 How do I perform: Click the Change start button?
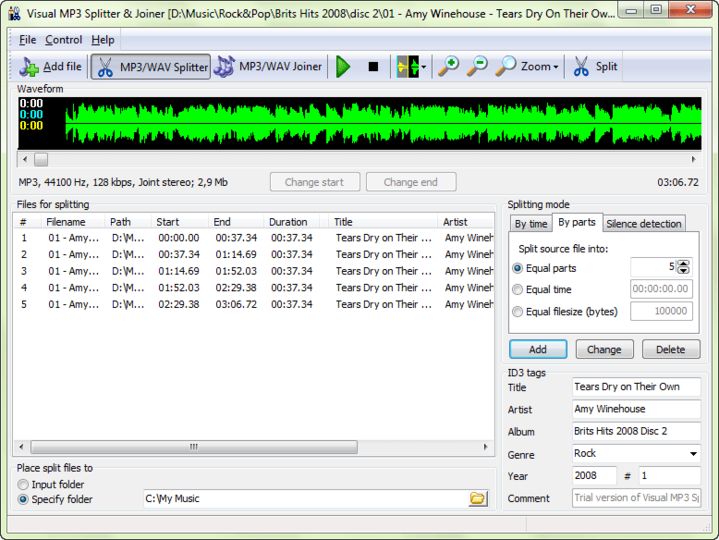(x=315, y=182)
